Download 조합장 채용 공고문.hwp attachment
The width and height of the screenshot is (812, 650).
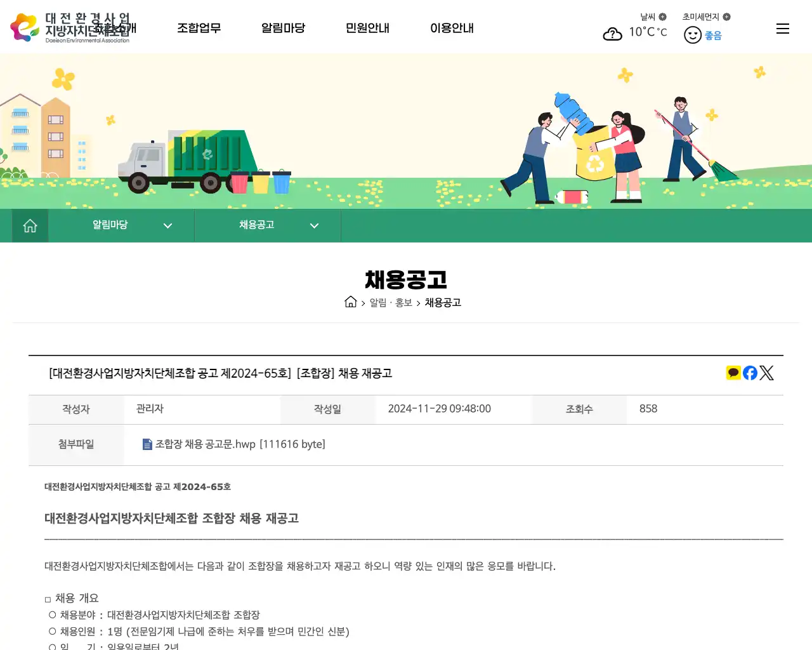click(x=203, y=444)
